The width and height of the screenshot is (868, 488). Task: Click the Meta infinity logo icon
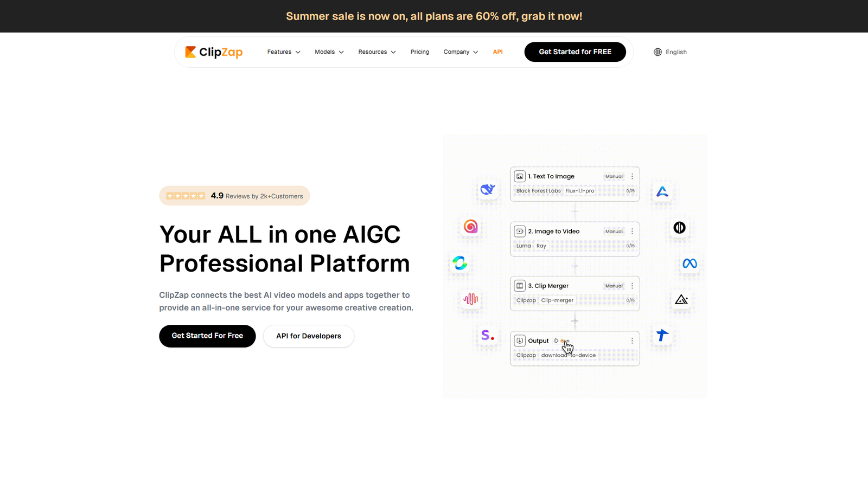(x=690, y=265)
